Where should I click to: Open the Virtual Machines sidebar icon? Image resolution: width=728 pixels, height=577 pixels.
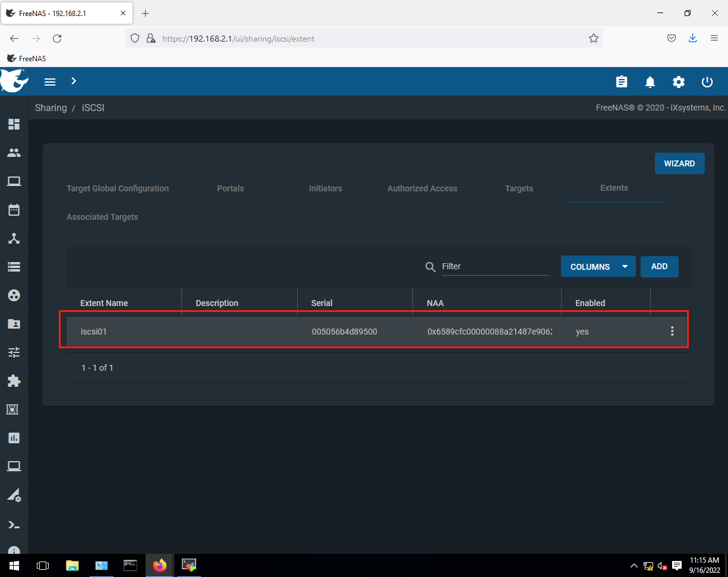click(x=14, y=466)
